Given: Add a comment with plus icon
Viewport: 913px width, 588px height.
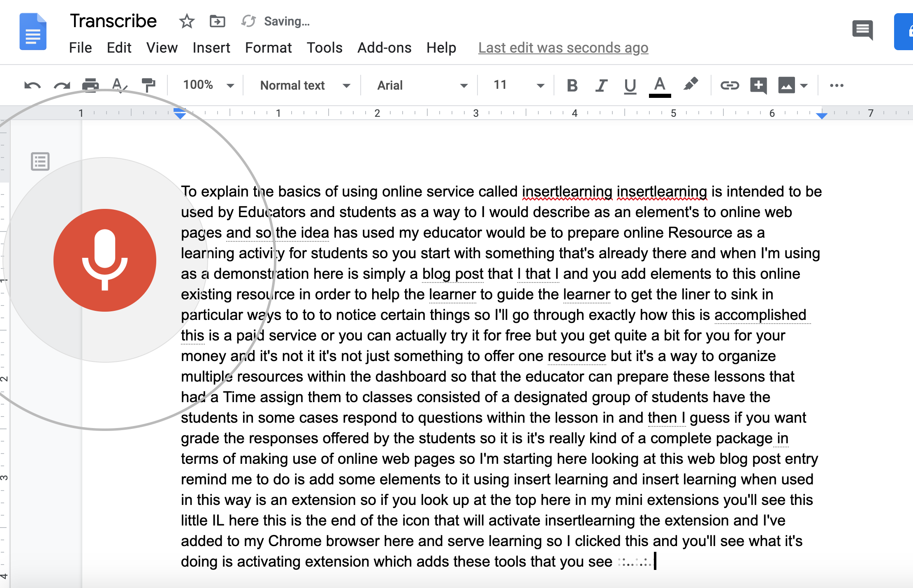Looking at the screenshot, I should tap(758, 86).
